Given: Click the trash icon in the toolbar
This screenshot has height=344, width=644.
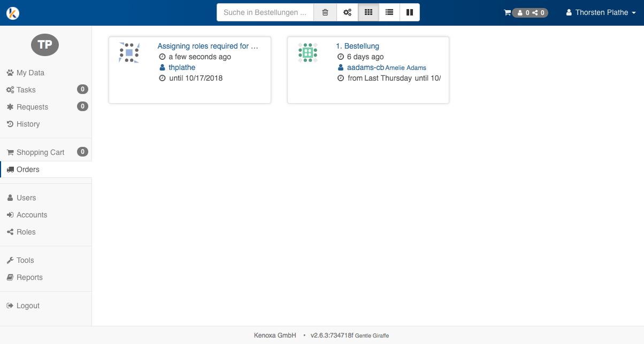Looking at the screenshot, I should (x=325, y=12).
